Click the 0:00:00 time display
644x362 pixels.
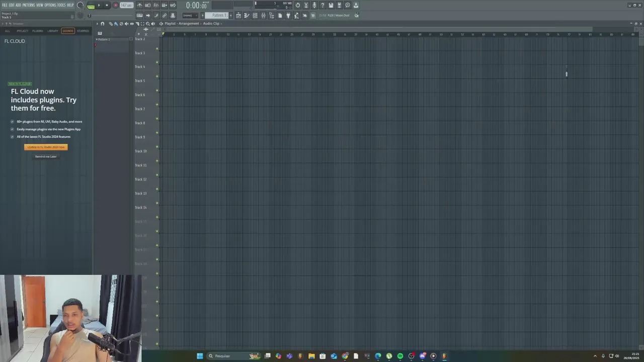(197, 5)
